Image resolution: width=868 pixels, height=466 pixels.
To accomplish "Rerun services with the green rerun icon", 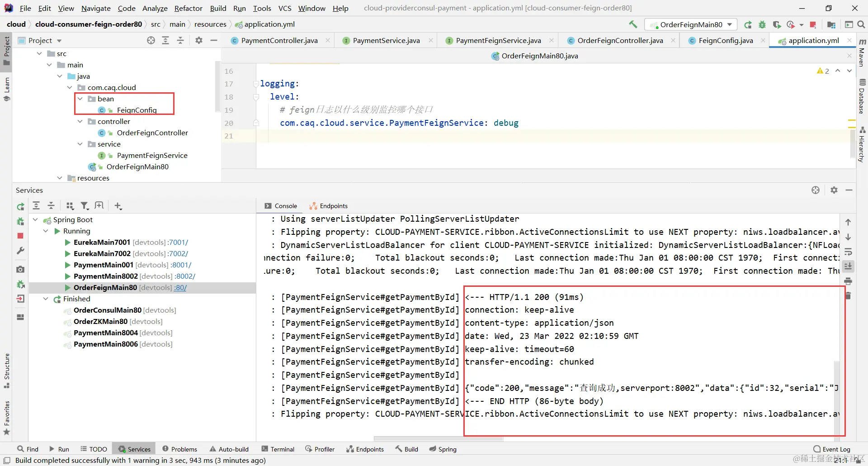I will click(x=20, y=207).
